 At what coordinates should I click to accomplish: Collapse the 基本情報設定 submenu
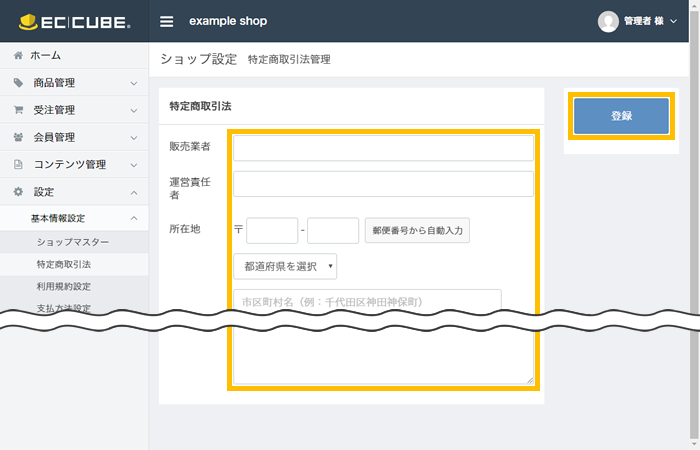pyautogui.click(x=134, y=218)
